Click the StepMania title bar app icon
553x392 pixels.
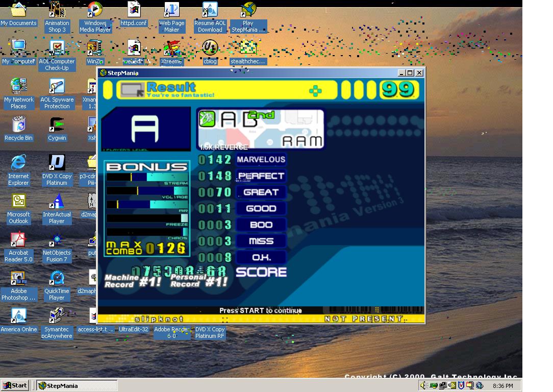pos(103,72)
